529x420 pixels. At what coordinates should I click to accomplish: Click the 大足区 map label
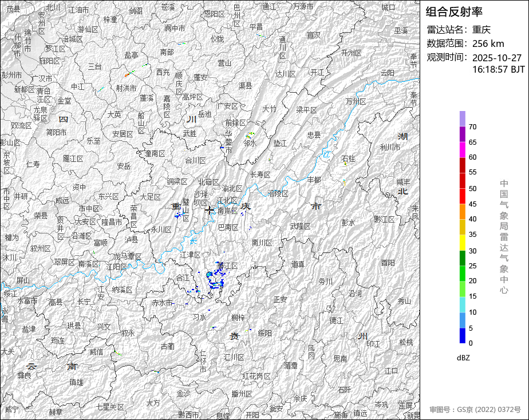click(x=150, y=197)
